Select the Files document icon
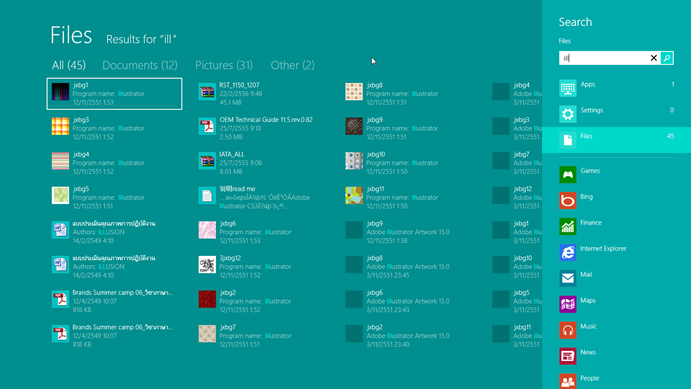The height and width of the screenshot is (389, 691). click(568, 140)
